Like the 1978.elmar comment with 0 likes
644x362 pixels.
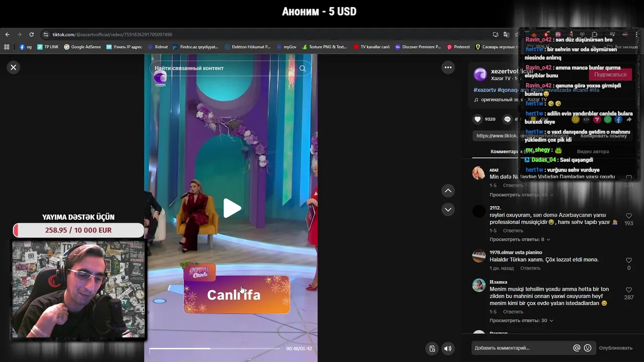[x=628, y=260]
